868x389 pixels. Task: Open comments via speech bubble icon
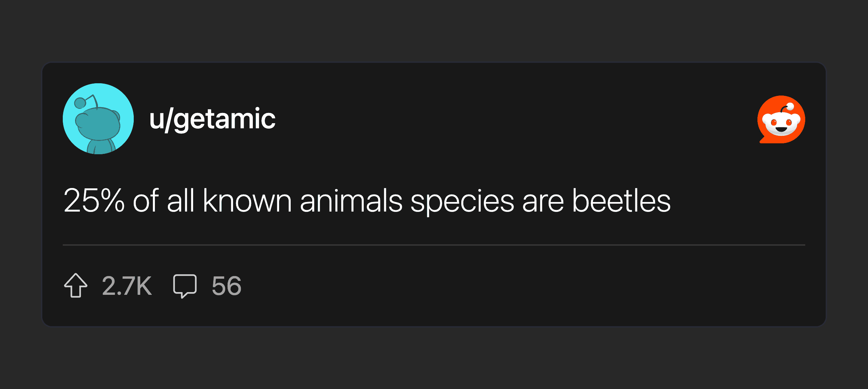pyautogui.click(x=185, y=286)
